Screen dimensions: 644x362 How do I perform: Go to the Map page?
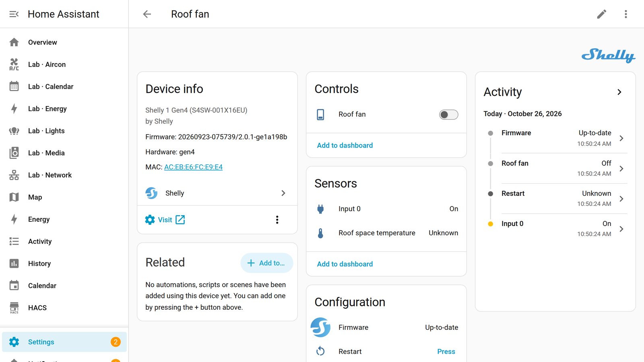pyautogui.click(x=64, y=197)
